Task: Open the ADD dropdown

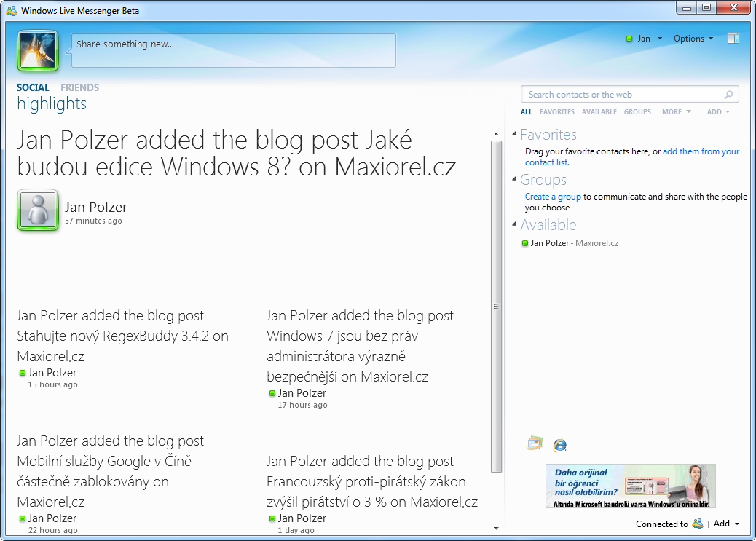Action: coord(718,112)
